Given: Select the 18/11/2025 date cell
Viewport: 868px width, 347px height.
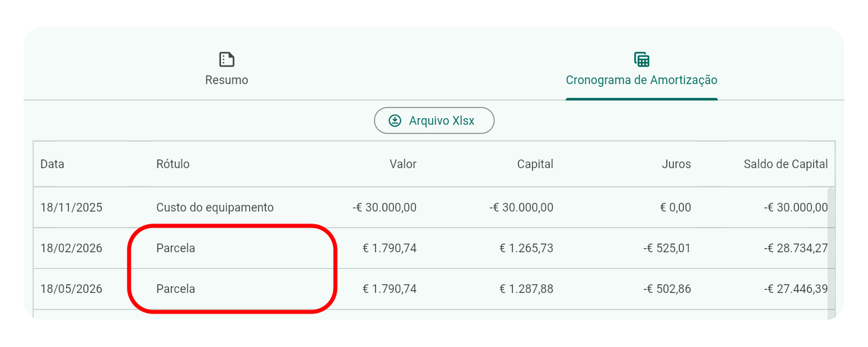Looking at the screenshot, I should point(71,208).
